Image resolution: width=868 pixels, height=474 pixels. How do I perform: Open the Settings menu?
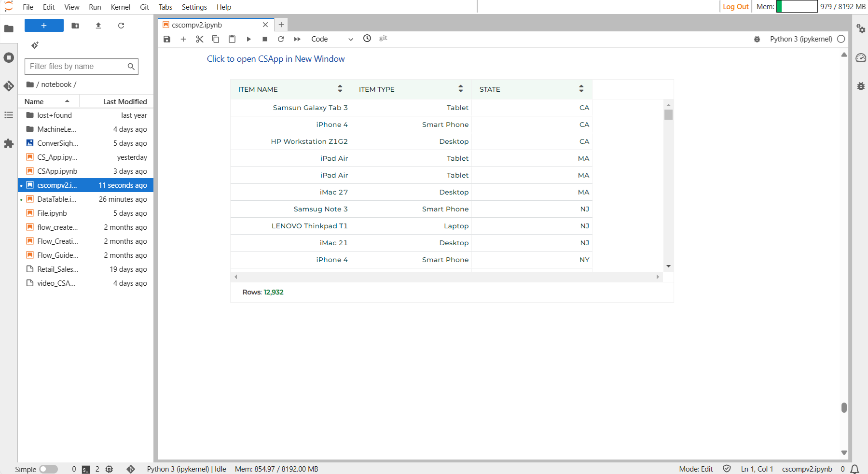click(194, 7)
